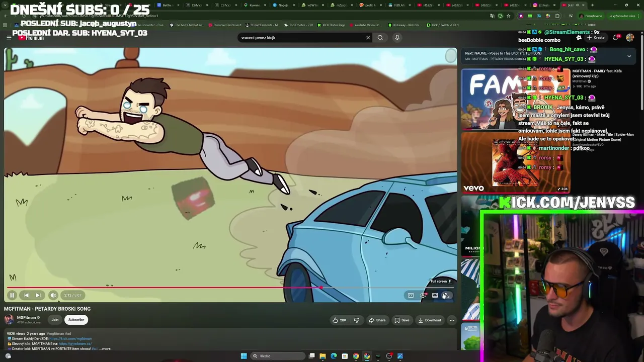Open more actions menu below the video
Viewport: 644px width, 362px height.
click(452, 320)
